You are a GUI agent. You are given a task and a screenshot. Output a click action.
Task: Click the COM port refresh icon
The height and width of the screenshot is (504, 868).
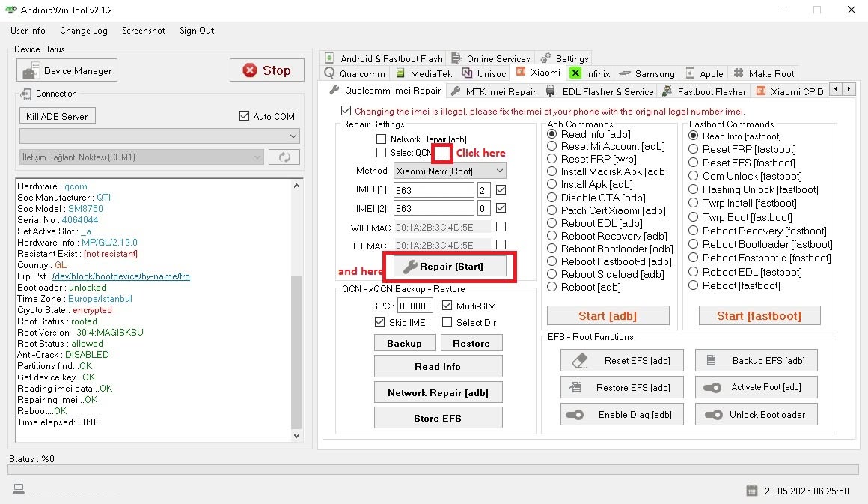(284, 157)
